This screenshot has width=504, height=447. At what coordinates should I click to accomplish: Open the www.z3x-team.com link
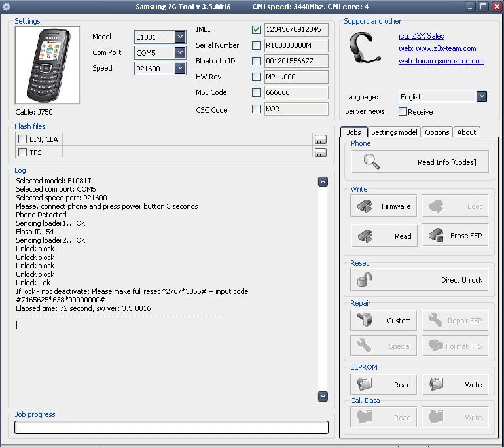coord(437,48)
